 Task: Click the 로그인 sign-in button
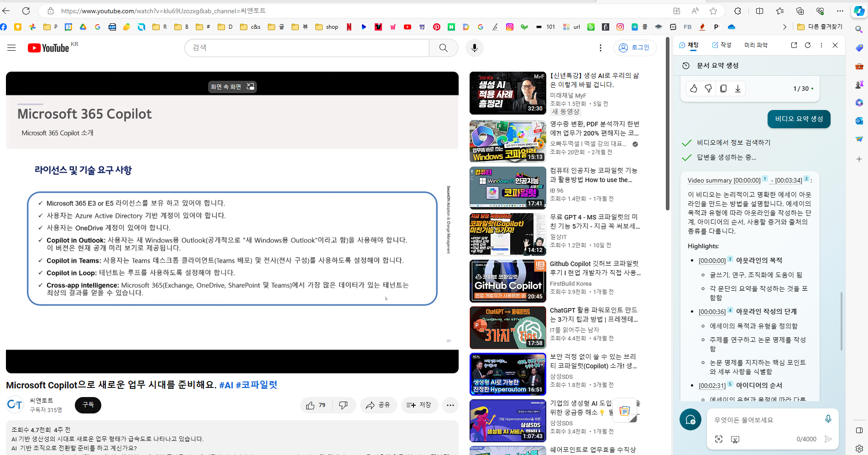(635, 47)
